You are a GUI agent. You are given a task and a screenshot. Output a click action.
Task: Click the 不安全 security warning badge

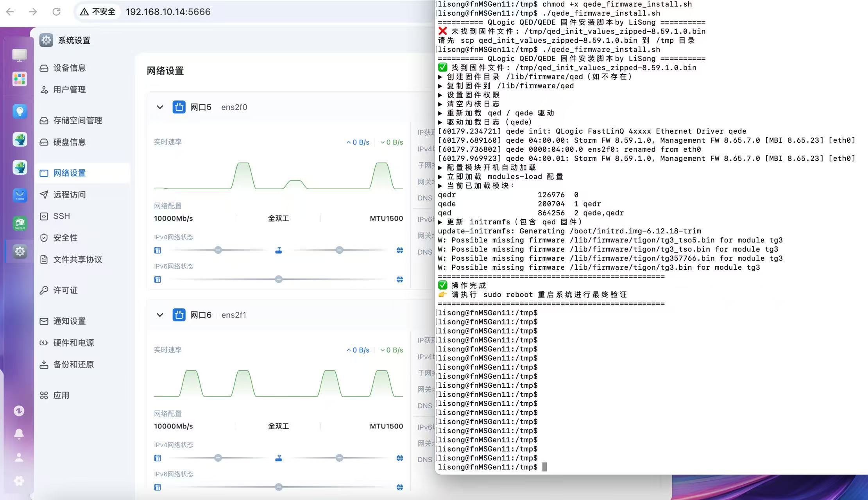pyautogui.click(x=98, y=12)
